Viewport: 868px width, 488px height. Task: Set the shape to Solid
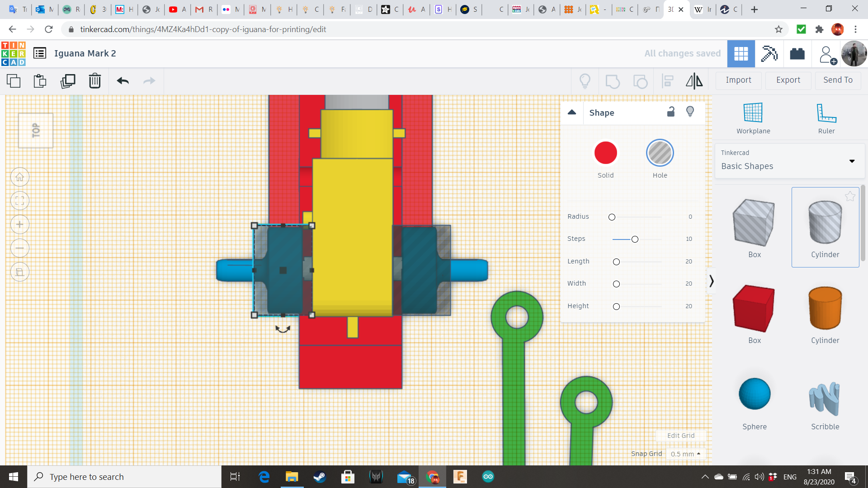(605, 153)
